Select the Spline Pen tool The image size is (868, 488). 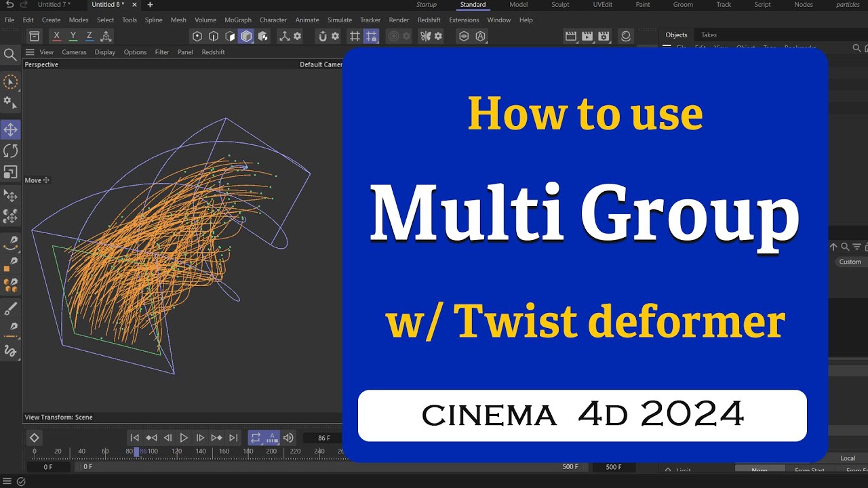click(10, 242)
